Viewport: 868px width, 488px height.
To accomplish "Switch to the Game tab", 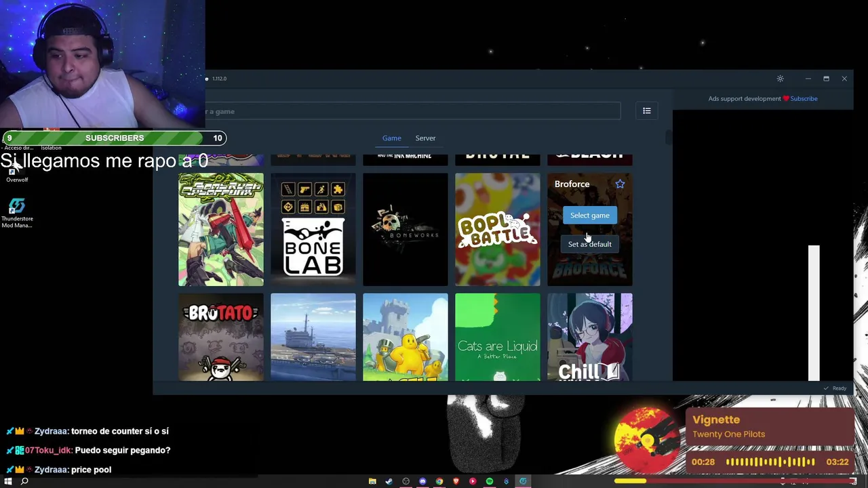I will pyautogui.click(x=391, y=138).
